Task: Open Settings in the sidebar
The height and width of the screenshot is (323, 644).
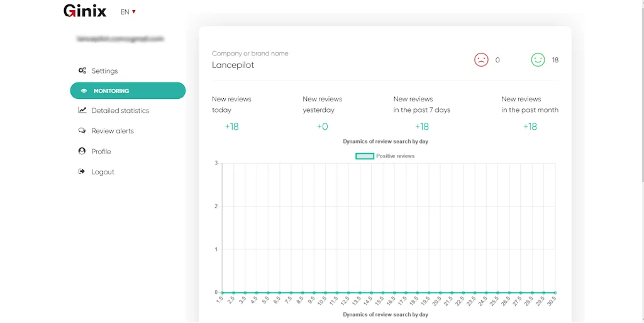Action: click(104, 71)
